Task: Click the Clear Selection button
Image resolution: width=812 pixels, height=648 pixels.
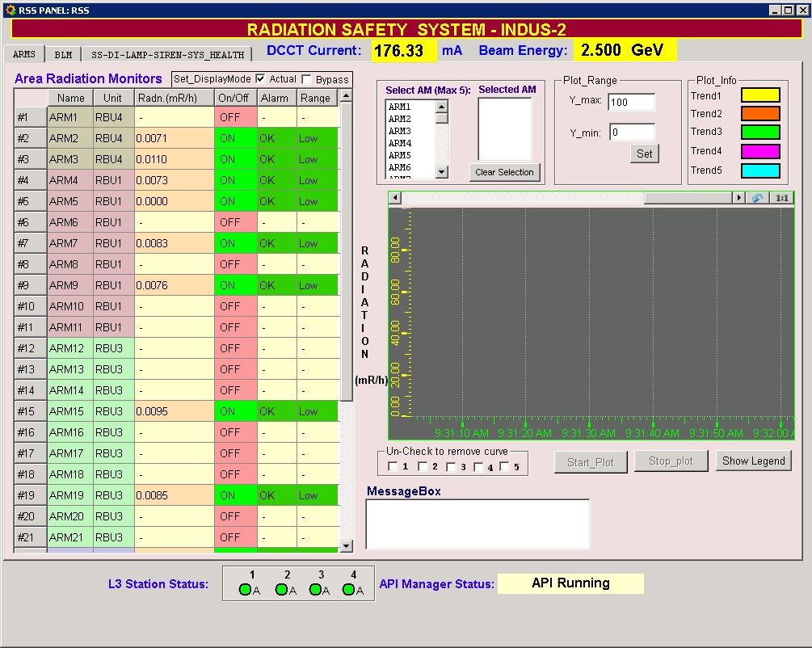Action: point(504,172)
